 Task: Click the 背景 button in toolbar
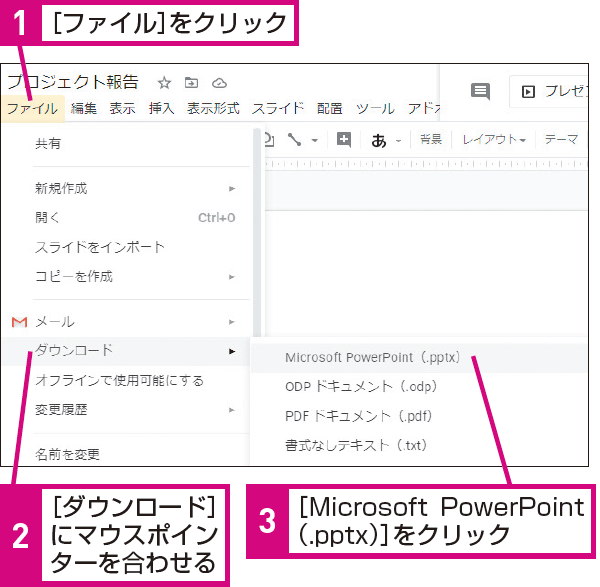431,139
